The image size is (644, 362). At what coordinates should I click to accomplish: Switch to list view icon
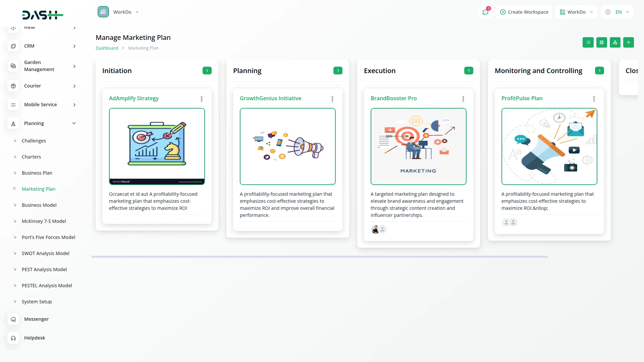[x=588, y=43]
